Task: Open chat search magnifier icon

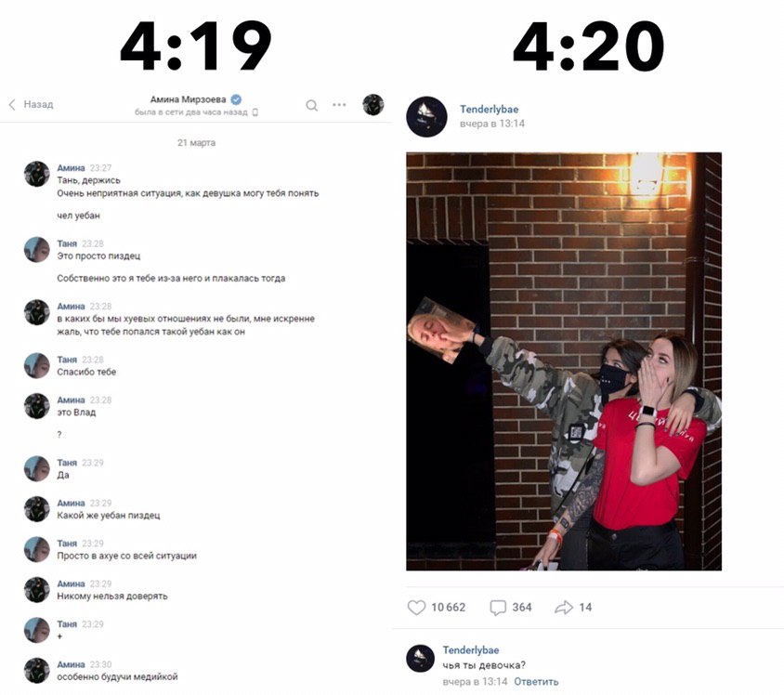Action: click(x=311, y=105)
